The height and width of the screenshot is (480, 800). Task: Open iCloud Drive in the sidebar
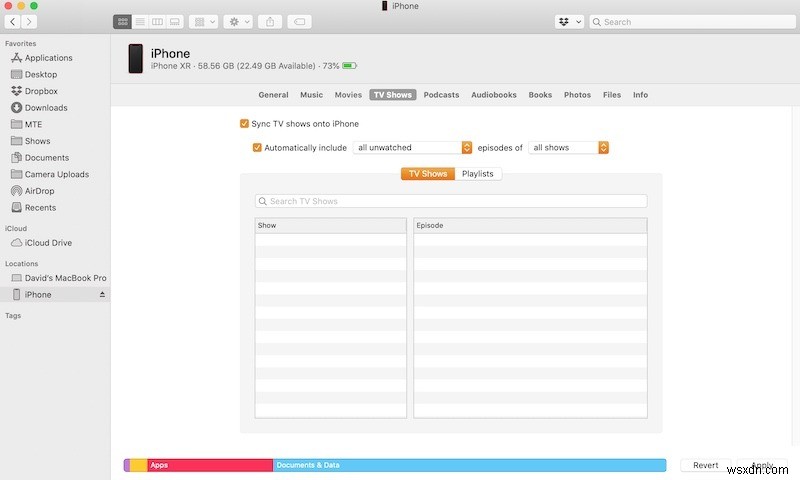point(48,243)
